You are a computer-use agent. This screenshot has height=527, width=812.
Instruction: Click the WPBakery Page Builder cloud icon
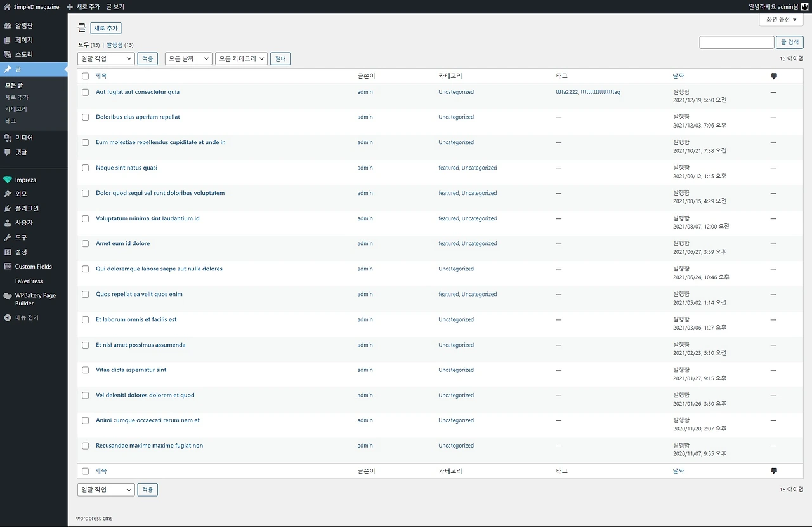click(x=8, y=296)
